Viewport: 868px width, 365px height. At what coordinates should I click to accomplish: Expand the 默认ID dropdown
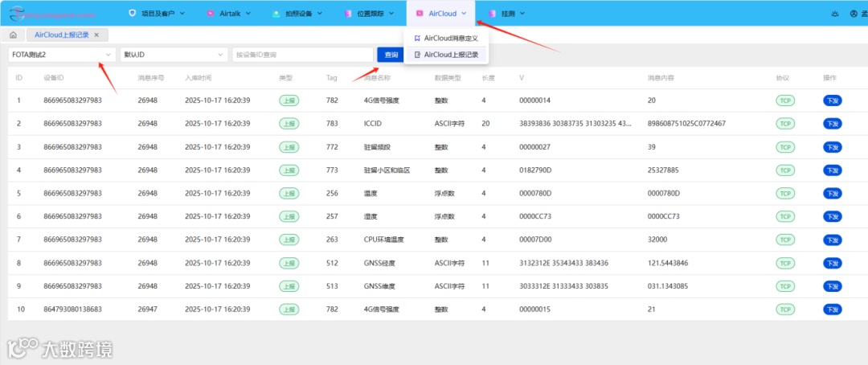coord(174,55)
